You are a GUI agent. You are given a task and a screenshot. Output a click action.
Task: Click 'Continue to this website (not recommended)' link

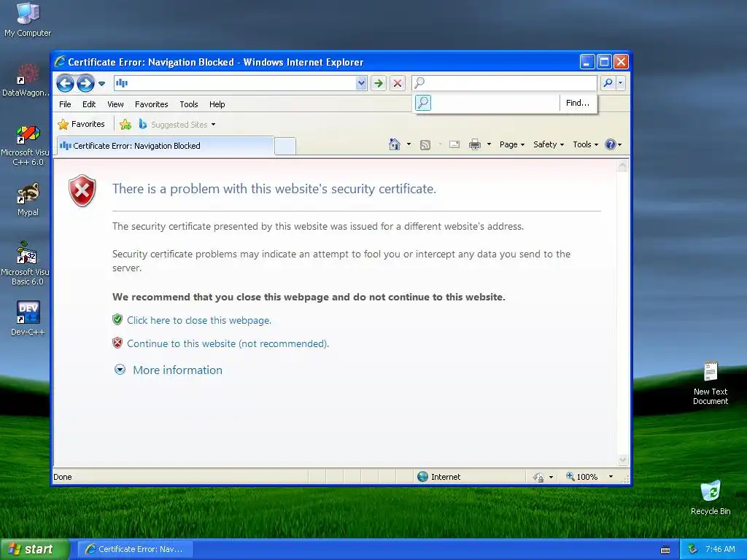click(228, 344)
